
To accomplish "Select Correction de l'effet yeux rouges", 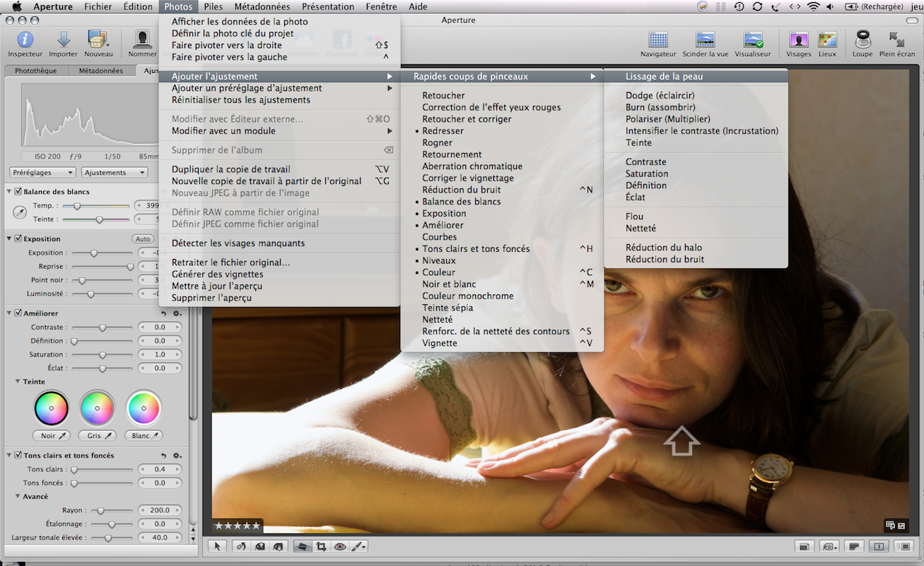I will pos(502,108).
